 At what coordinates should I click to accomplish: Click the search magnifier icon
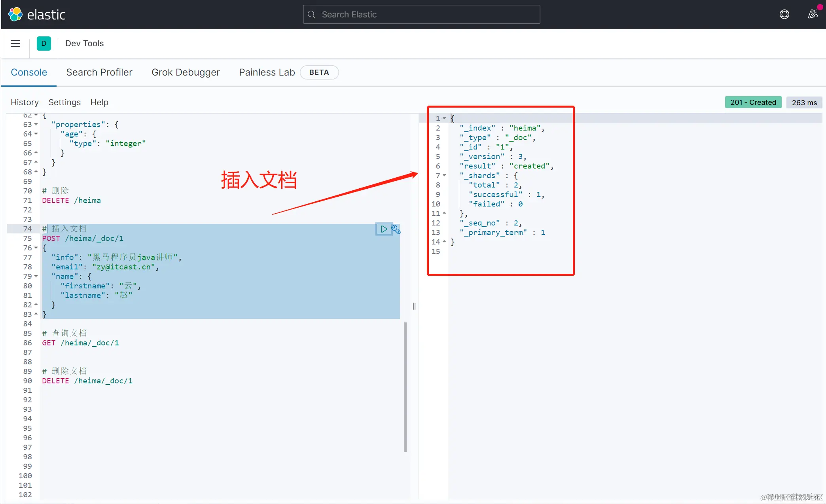[x=312, y=15]
